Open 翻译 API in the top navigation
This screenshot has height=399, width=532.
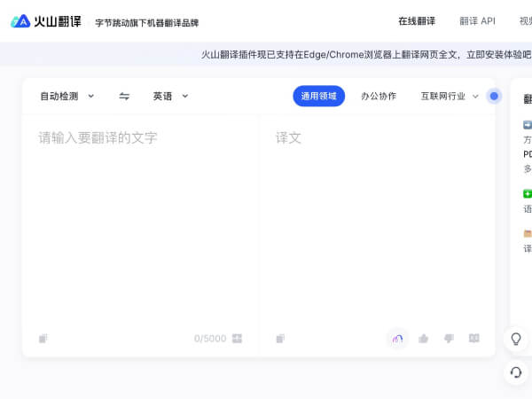[x=477, y=21]
